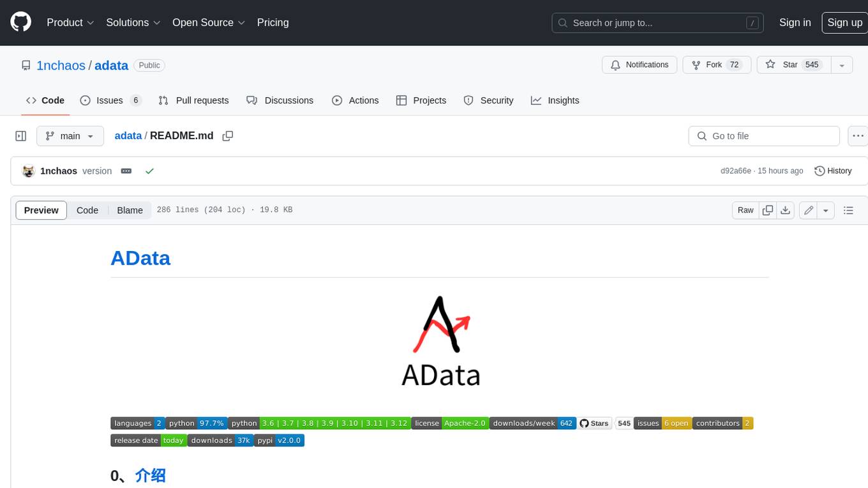This screenshot has width=868, height=488.
Task: Switch to Code view of file
Action: pos(87,210)
